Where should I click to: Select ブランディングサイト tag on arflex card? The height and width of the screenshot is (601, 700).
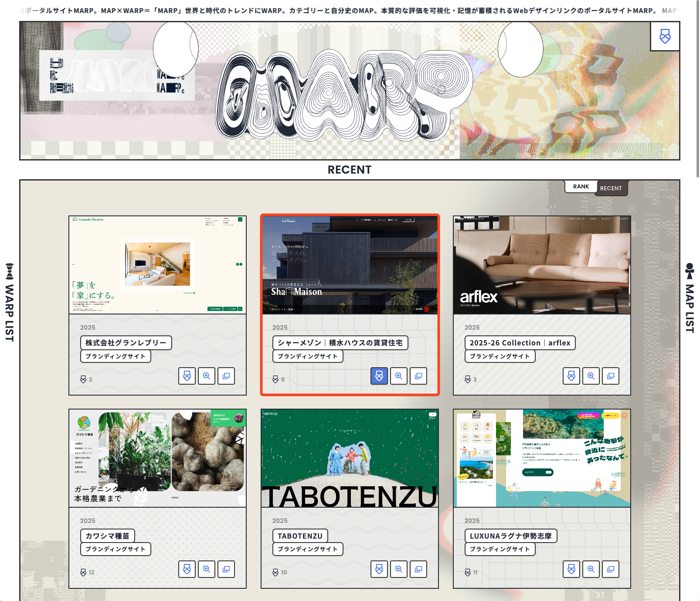click(x=500, y=356)
